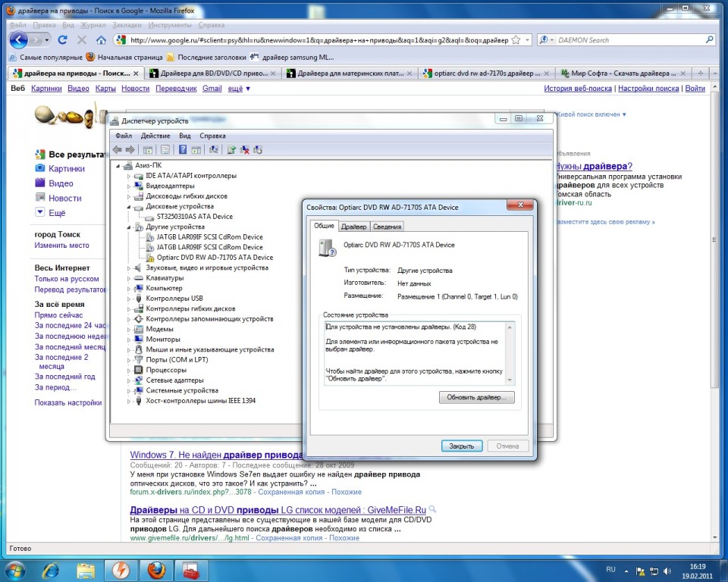The width and height of the screenshot is (728, 582).
Task: Select 'ST3250310AS ATA Device' in the tree
Action: tap(195, 216)
